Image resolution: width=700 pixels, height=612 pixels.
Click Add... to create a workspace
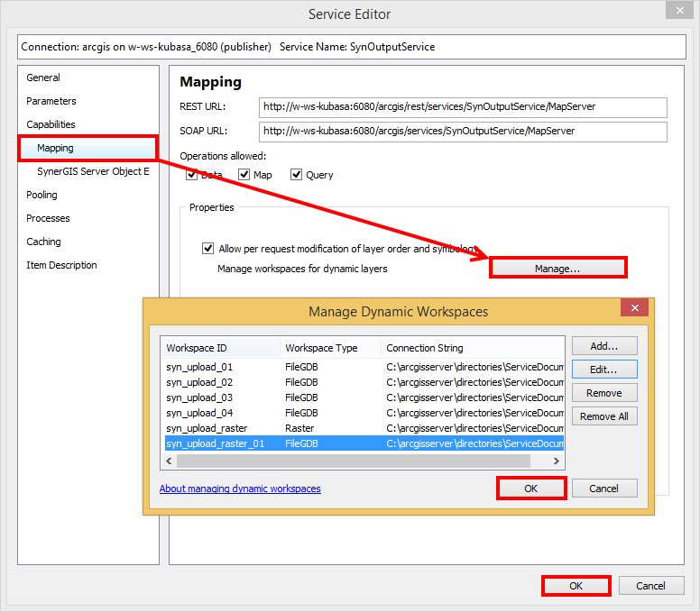click(604, 346)
